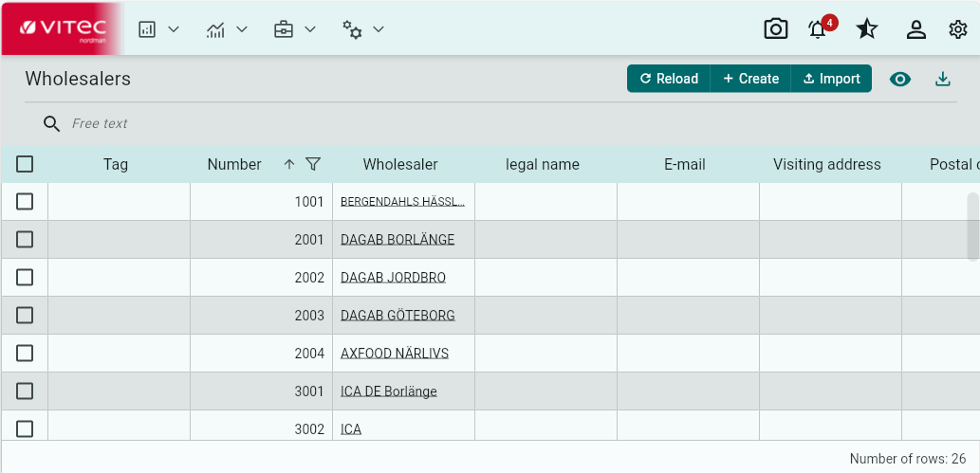Check the row 1001 checkbox
This screenshot has width=980, height=473.
(25, 201)
